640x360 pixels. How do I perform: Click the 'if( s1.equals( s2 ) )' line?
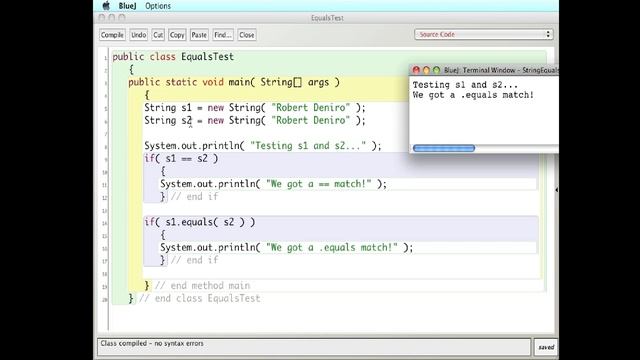[200, 222]
